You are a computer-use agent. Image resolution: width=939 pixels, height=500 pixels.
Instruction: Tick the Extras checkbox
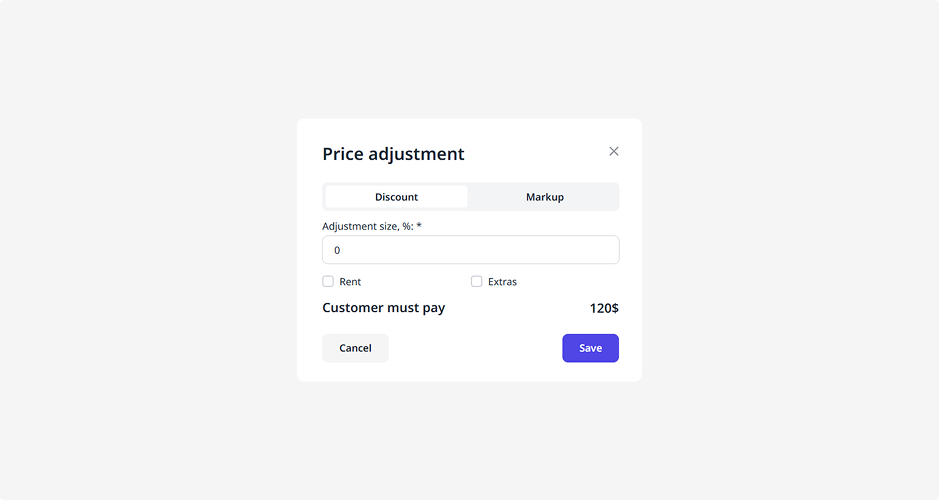point(476,281)
